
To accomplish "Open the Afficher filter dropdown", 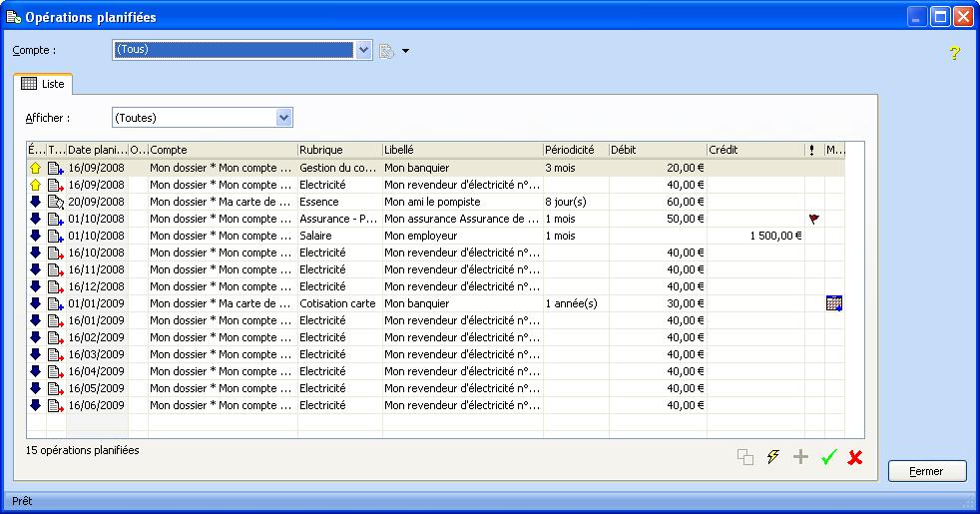I will 284,118.
